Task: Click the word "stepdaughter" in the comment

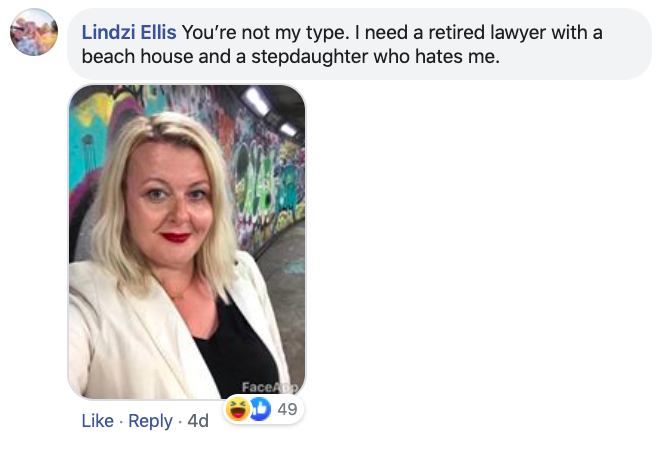Action: (310, 57)
